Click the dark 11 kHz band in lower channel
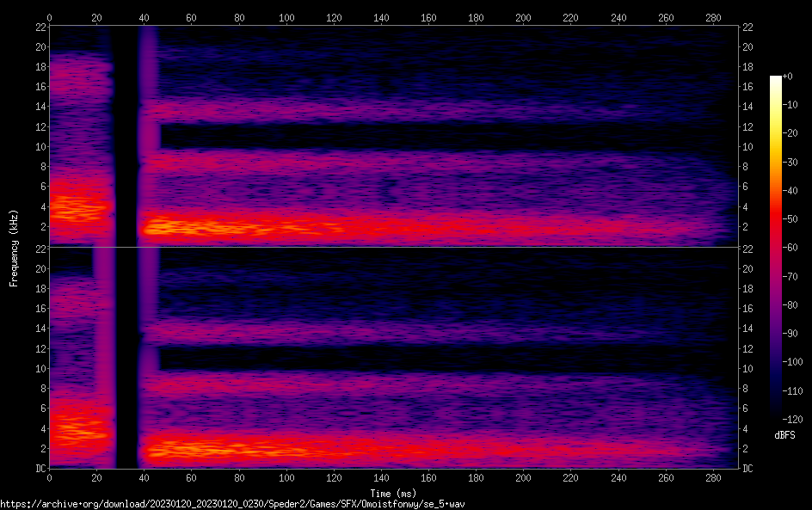The height and width of the screenshot is (510, 812). tap(430, 359)
